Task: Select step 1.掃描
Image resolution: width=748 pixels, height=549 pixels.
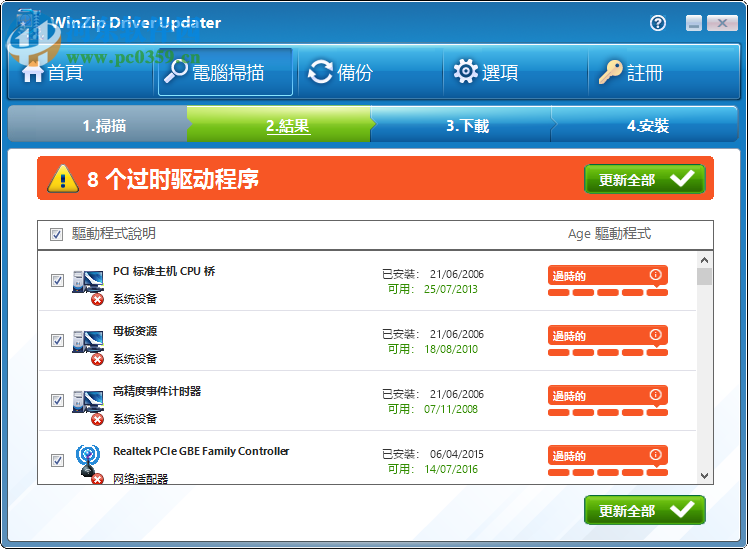Action: coord(98,125)
